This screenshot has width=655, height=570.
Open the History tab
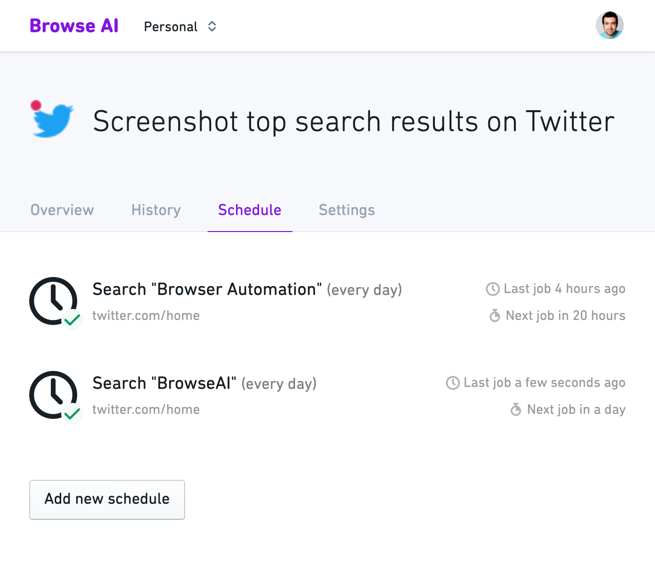click(x=156, y=210)
